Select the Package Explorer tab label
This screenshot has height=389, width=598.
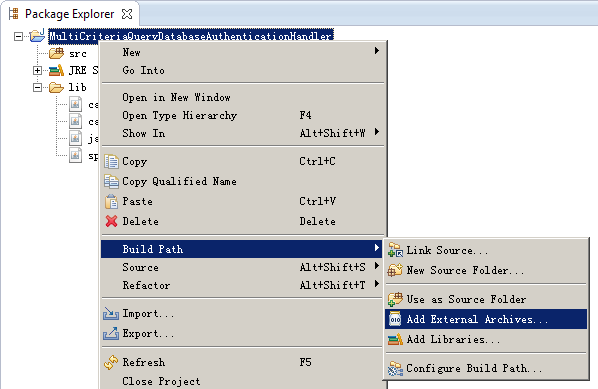69,14
